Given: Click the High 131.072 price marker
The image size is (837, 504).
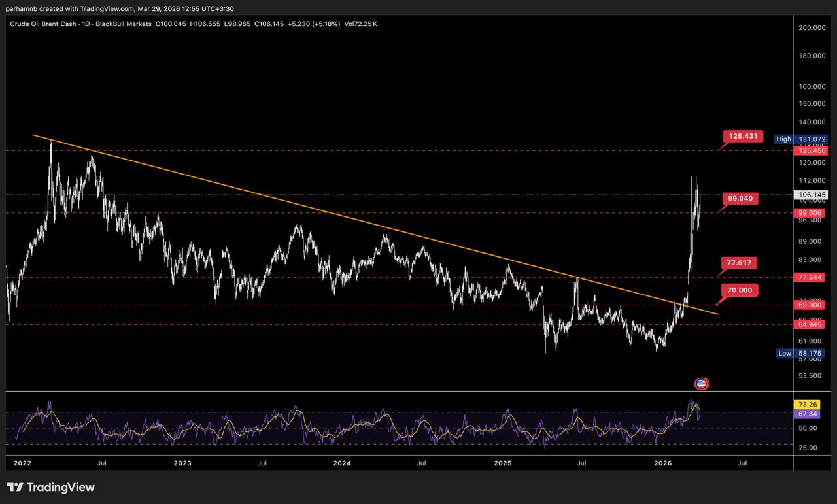Looking at the screenshot, I should 802,139.
